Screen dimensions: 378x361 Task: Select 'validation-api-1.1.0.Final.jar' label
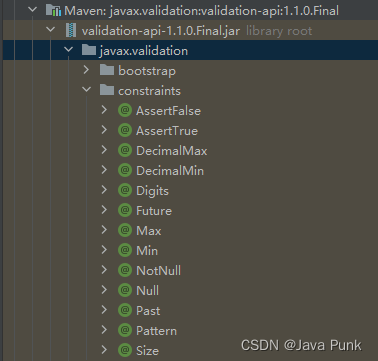point(161,31)
